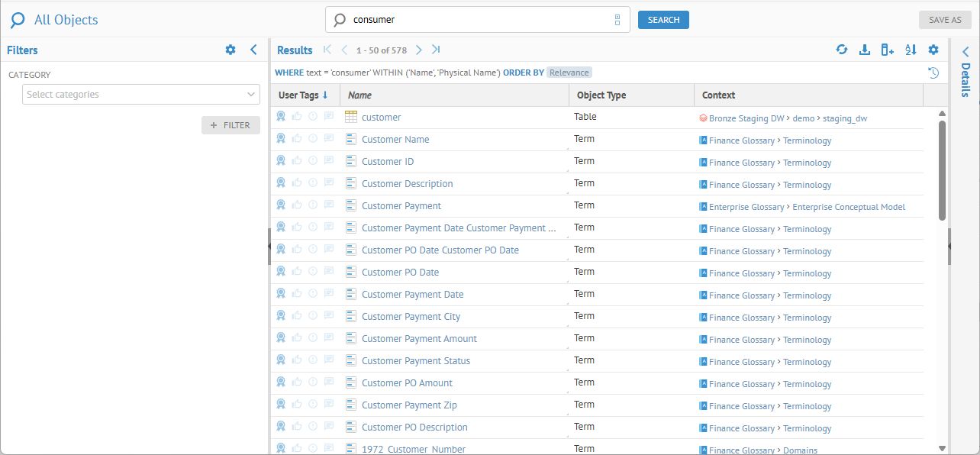Open Results settings gear
Screen dimensions: 980x455
tap(933, 50)
